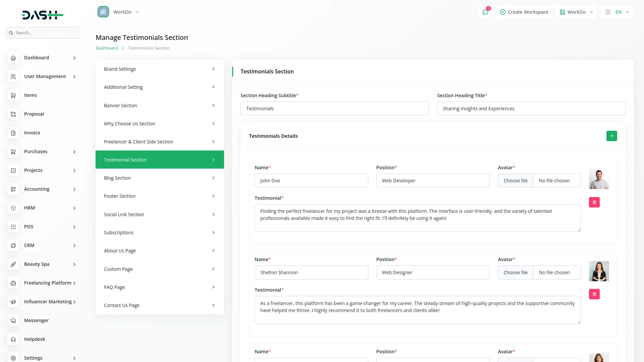Select the Blog Section menu item

coord(117,178)
